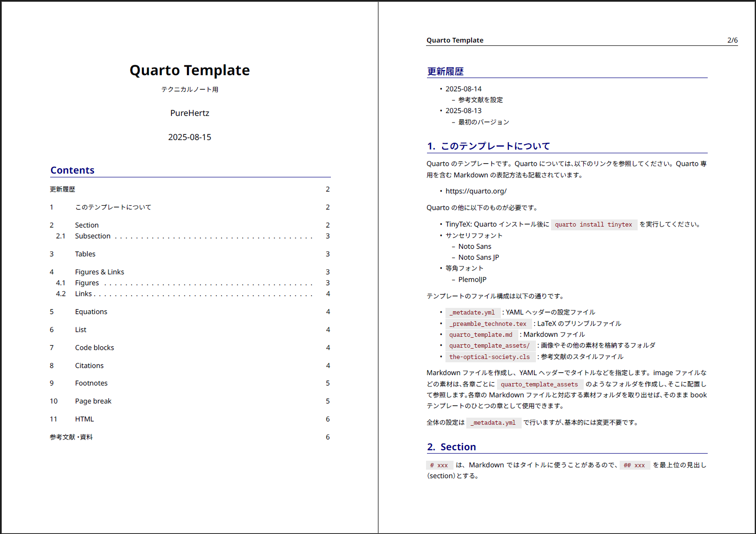Click heading 1. このテンプレートについて

tap(489, 146)
